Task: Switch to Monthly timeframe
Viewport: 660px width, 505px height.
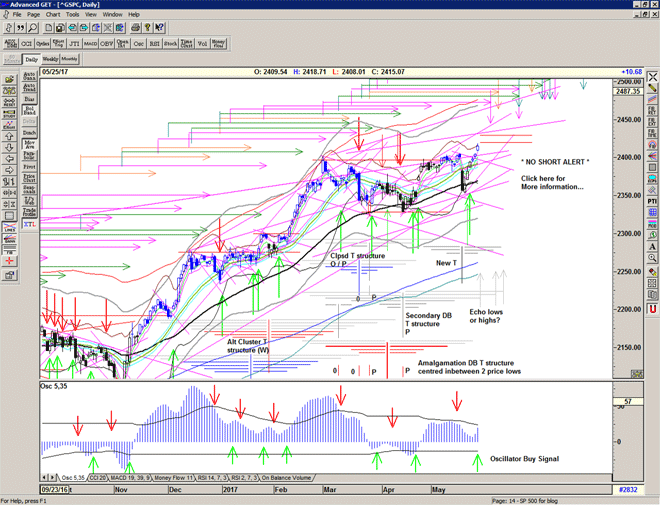Action: coord(70,59)
